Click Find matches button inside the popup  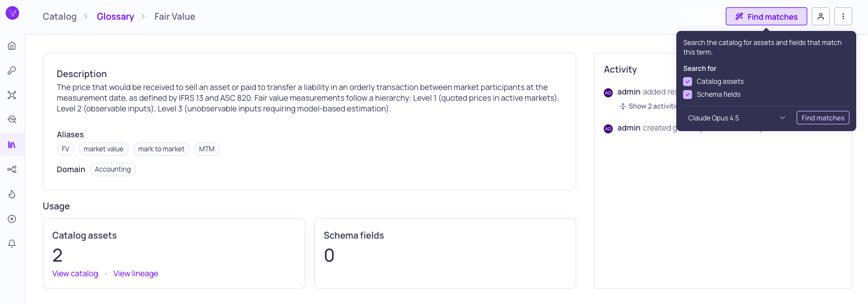tap(822, 118)
